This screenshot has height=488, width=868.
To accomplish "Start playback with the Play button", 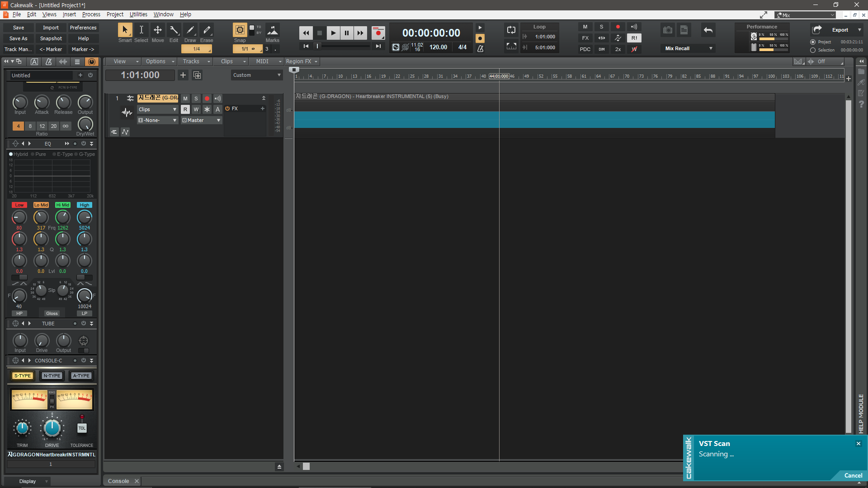I will click(x=333, y=33).
